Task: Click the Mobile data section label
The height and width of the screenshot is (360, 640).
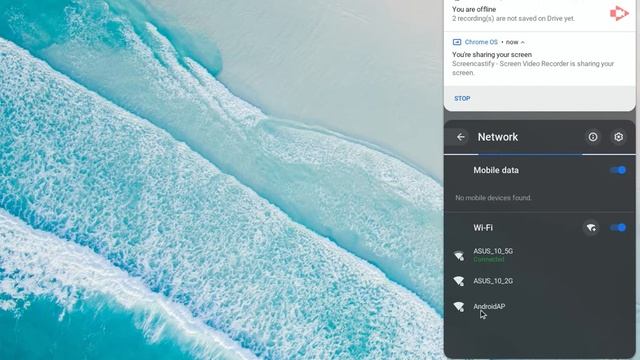Action: pyautogui.click(x=496, y=170)
